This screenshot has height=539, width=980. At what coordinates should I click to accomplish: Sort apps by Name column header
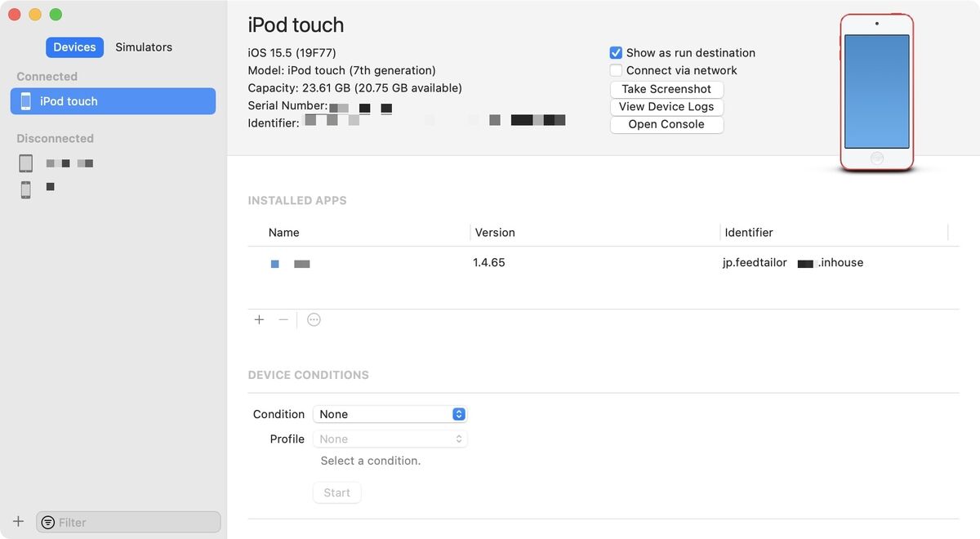click(x=283, y=233)
